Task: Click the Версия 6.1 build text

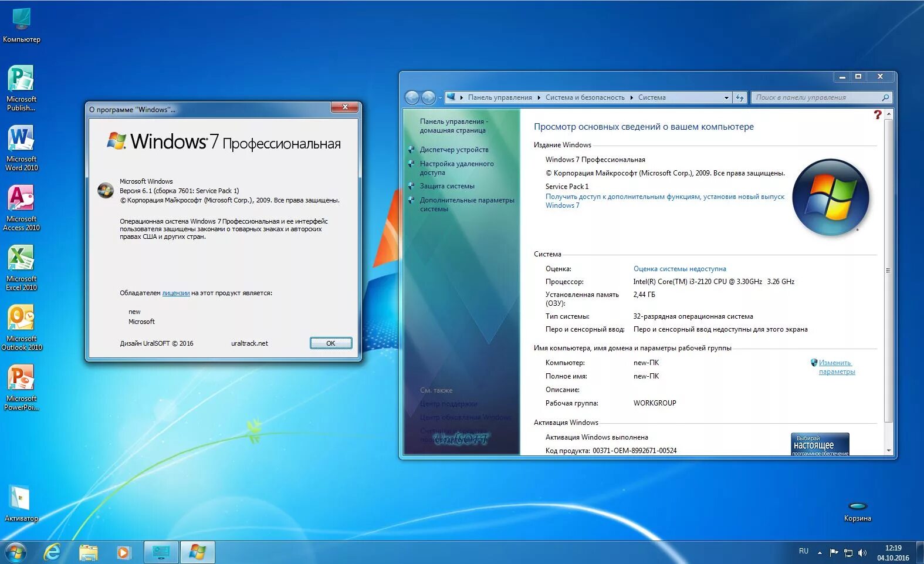Action: tap(179, 191)
